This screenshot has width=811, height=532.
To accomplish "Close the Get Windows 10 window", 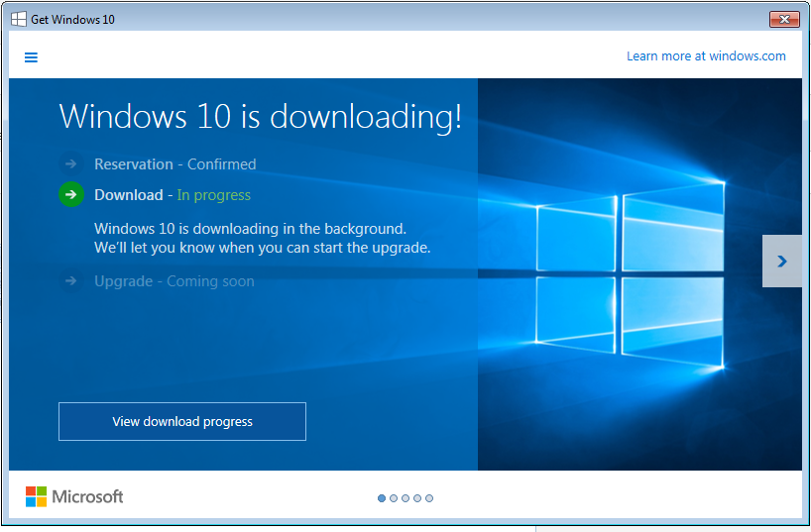I will click(x=784, y=19).
